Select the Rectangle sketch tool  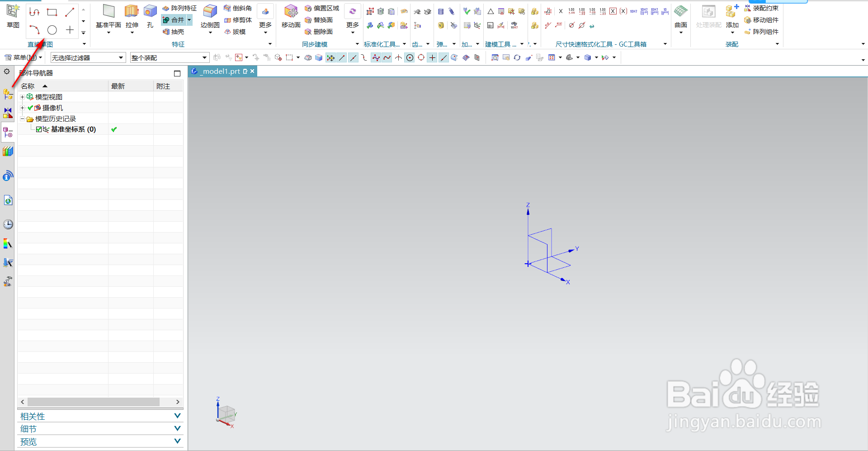[52, 12]
